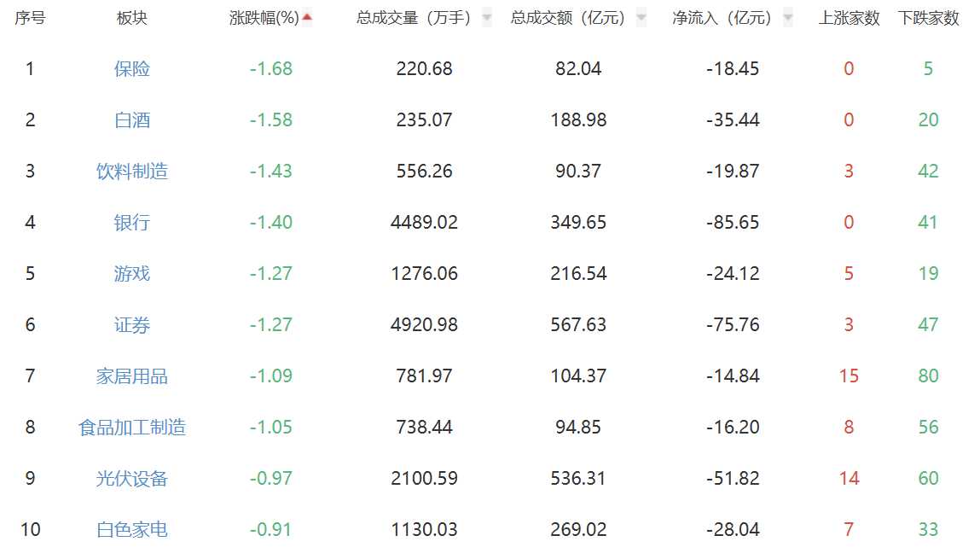The width and height of the screenshot is (980, 559).
Task: Go to the 光伏设备 sector
Action: point(132,479)
